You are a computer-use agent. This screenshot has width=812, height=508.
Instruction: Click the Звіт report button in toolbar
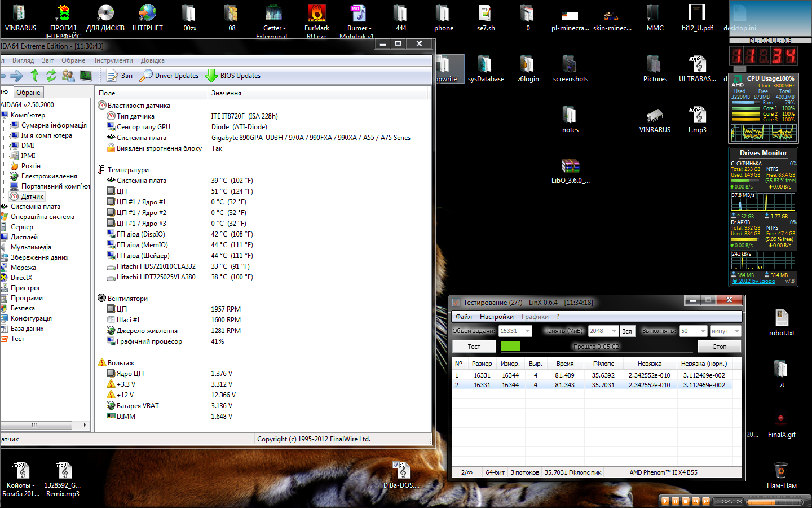pyautogui.click(x=120, y=76)
